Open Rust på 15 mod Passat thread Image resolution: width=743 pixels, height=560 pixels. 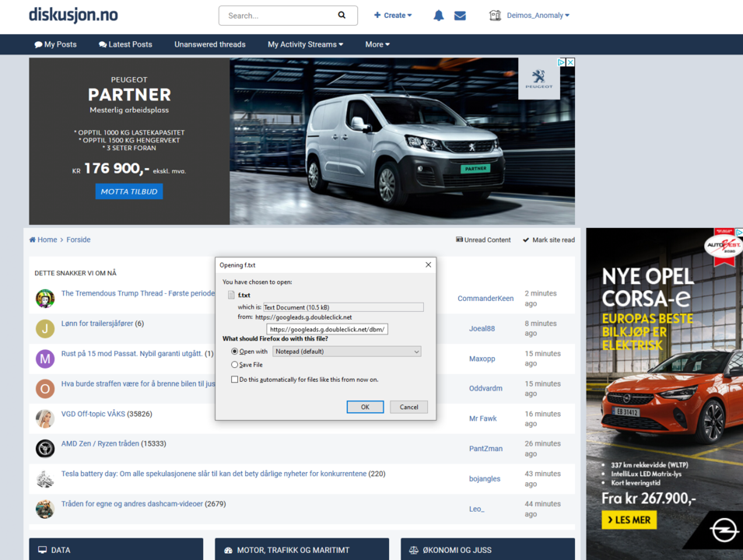coord(131,353)
